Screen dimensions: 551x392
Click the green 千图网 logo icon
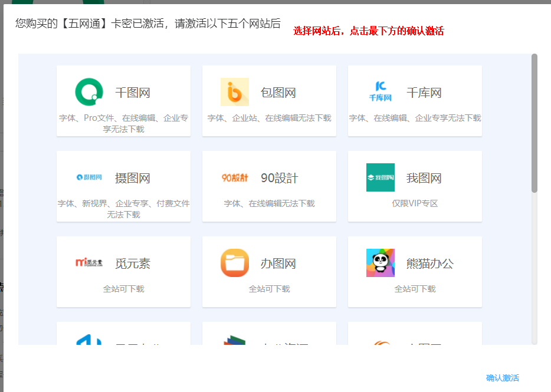pyautogui.click(x=89, y=92)
